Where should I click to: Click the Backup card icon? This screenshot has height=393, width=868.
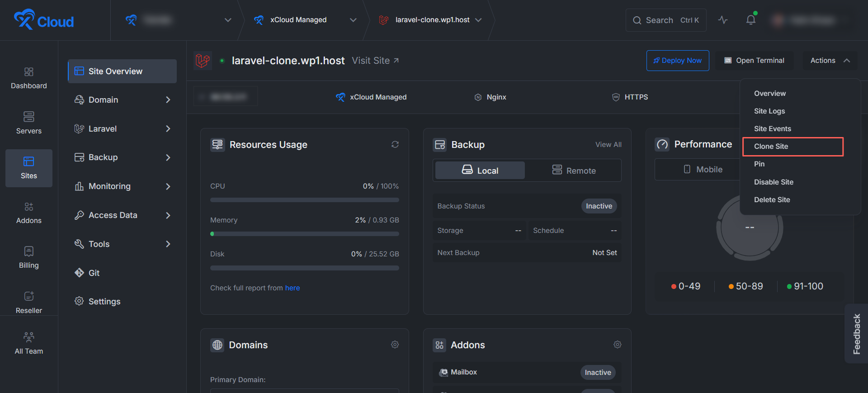click(x=440, y=145)
